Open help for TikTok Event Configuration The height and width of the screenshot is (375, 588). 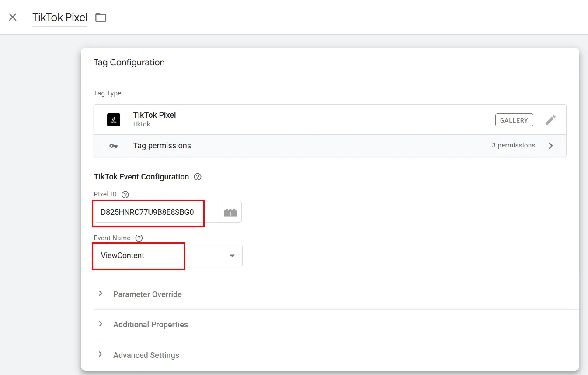[198, 177]
